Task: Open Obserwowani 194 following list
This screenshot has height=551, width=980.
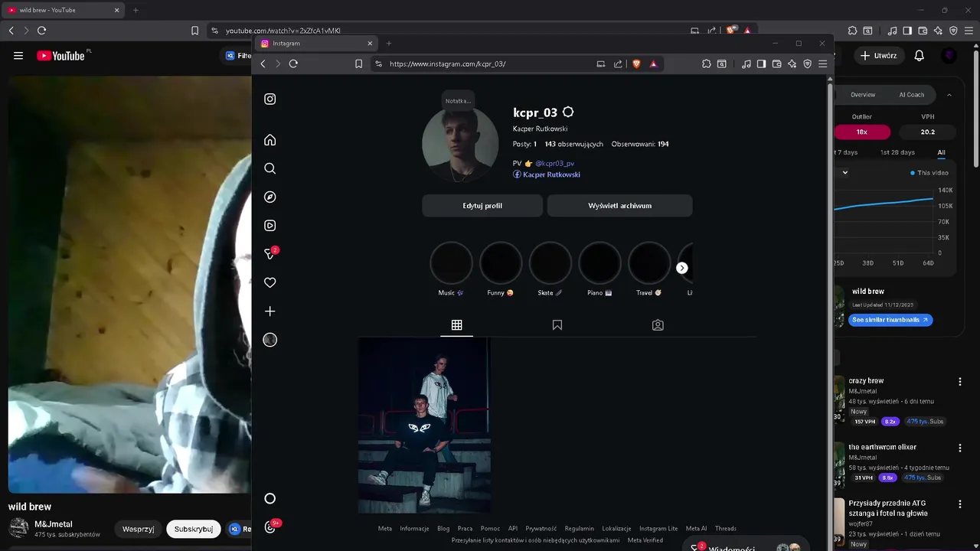Action: coord(640,144)
